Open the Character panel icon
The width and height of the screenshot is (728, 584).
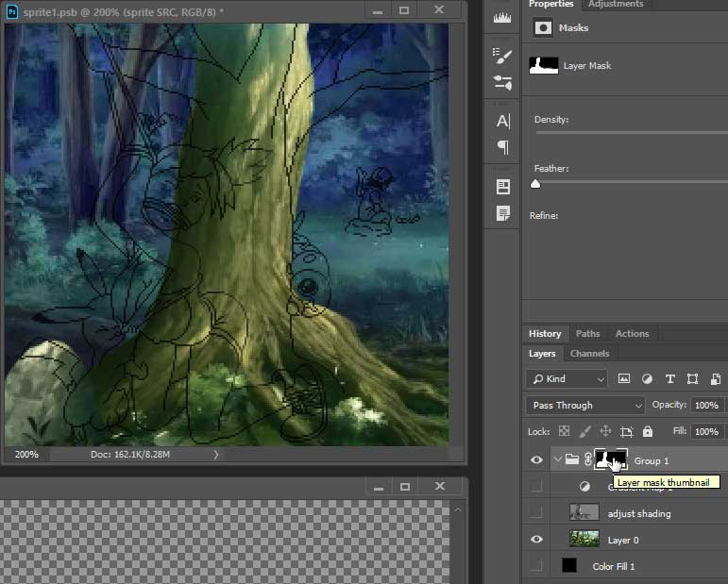502,121
